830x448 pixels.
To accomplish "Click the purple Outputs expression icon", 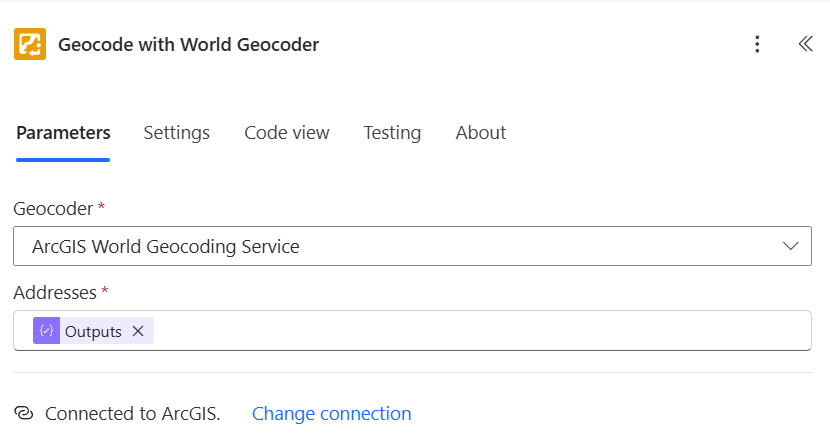I will [47, 331].
